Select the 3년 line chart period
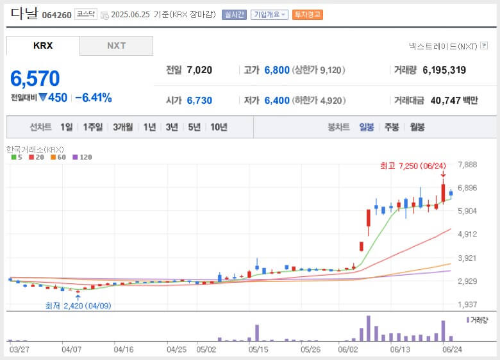Viewport: 500px width, 360px height. tap(172, 127)
